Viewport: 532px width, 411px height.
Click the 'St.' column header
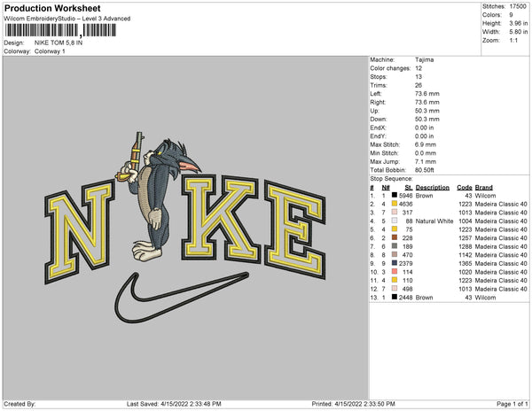409,188
